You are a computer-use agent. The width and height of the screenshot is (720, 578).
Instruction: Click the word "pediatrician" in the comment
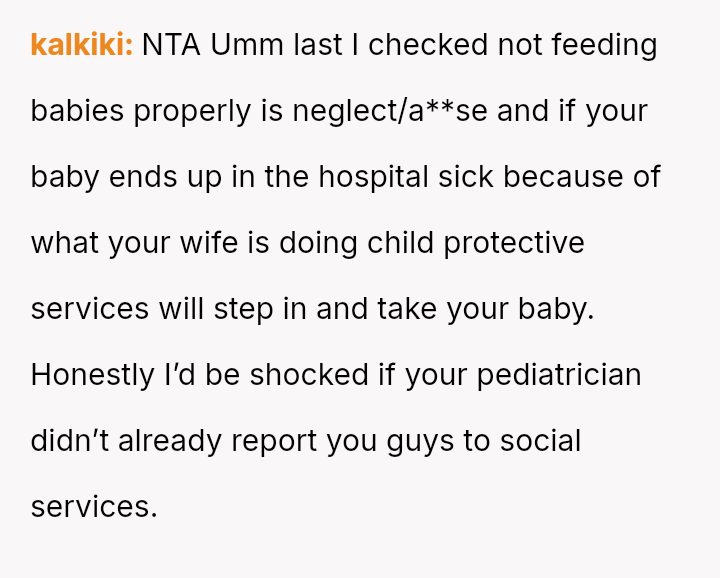(558, 375)
